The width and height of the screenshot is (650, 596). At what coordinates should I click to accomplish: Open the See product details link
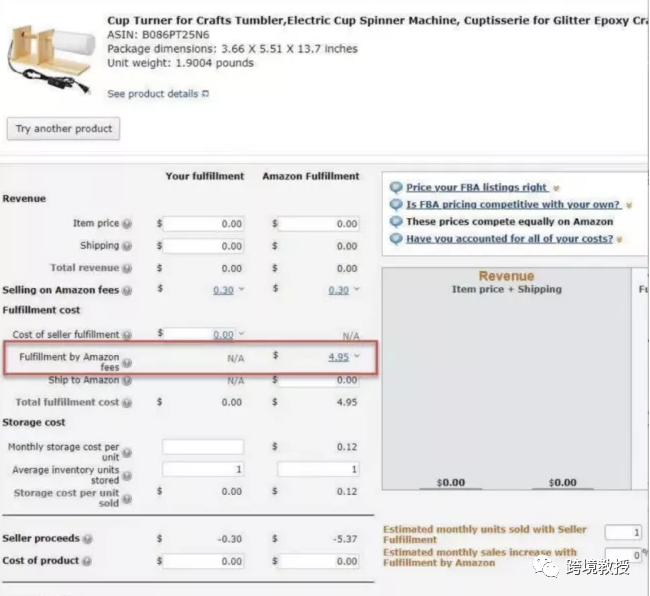(153, 94)
